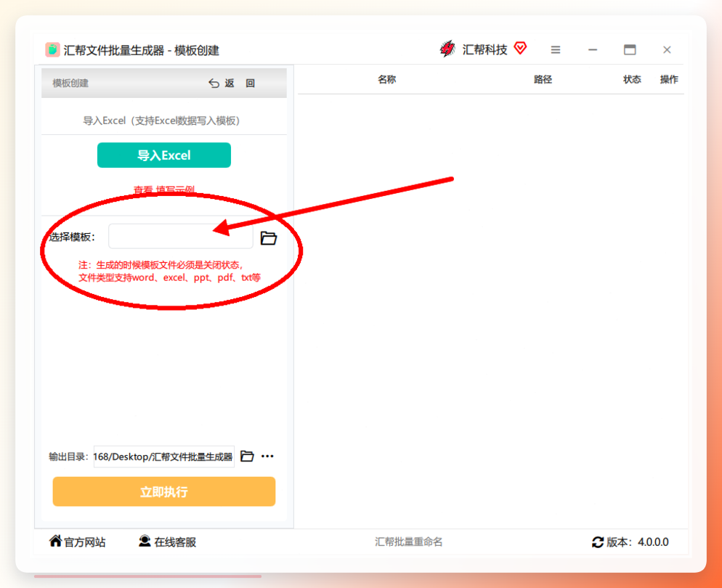Click the 版本: 4.0.0.0 text

638,542
